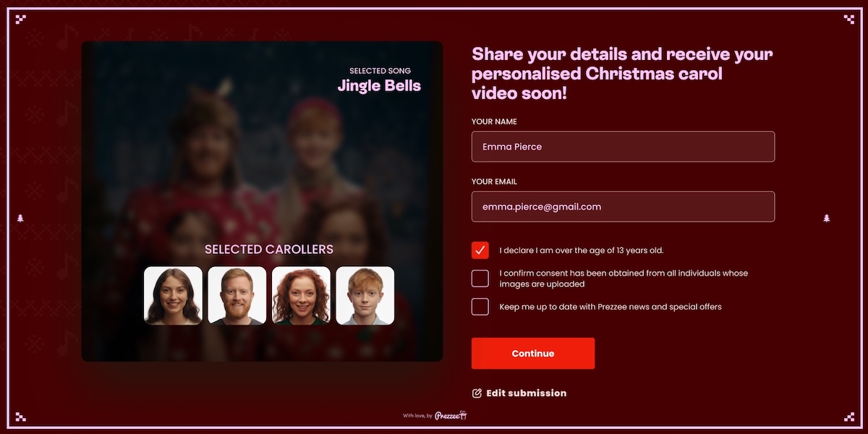This screenshot has height=434, width=868.
Task: Select the young red-haired boy caroller thumbnail
Action: point(365,296)
